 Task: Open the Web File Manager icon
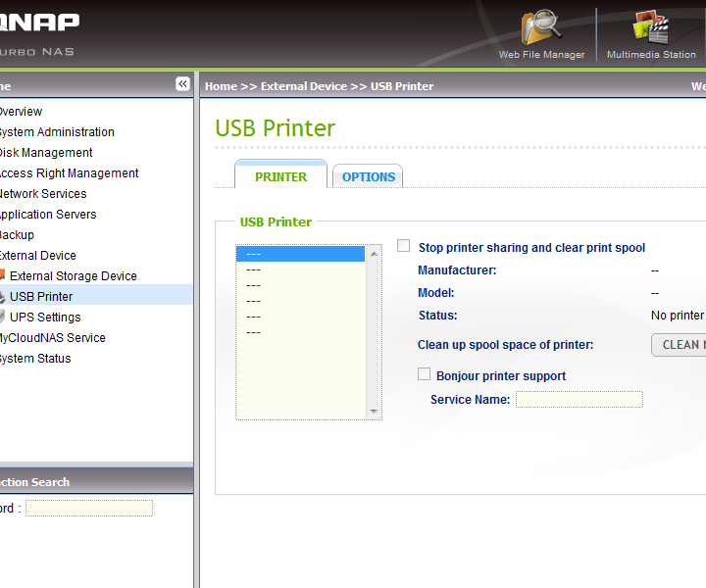pyautogui.click(x=541, y=29)
